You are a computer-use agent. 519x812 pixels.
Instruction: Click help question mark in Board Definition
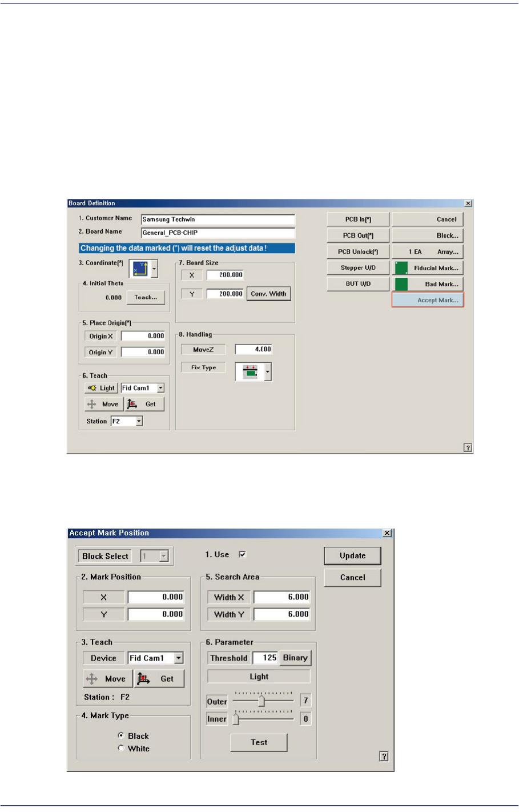(x=468, y=448)
